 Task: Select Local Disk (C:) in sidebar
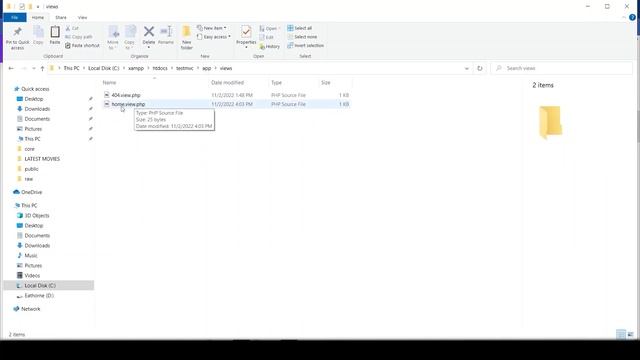coord(40,286)
